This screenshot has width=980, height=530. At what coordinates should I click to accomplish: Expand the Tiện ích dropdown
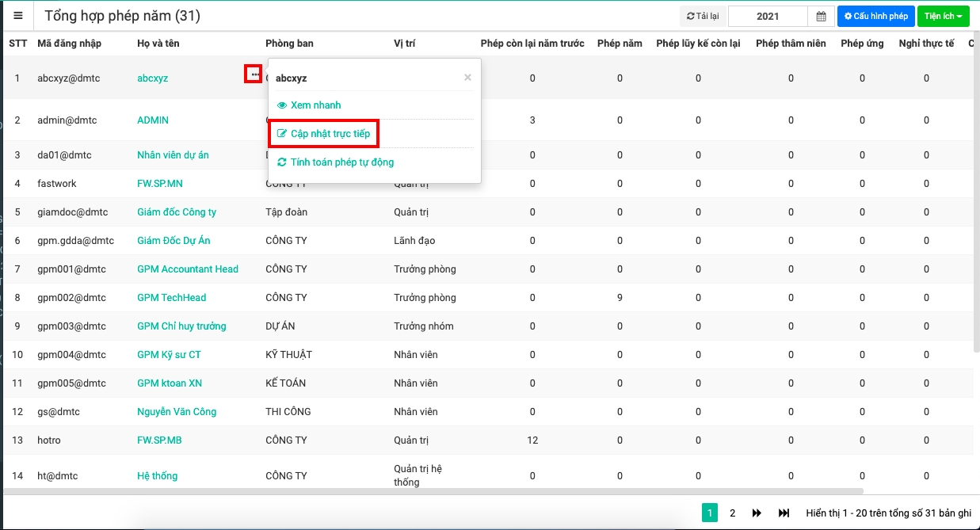pyautogui.click(x=943, y=17)
